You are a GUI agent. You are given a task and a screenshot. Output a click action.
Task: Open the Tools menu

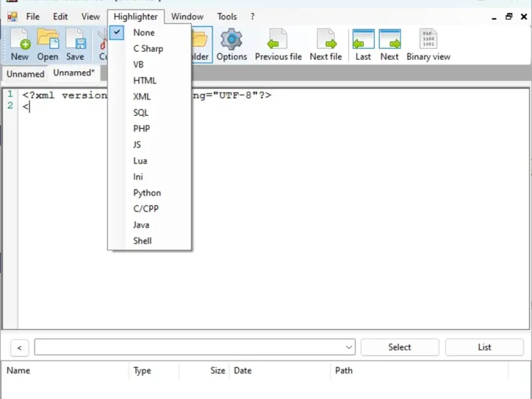click(227, 16)
